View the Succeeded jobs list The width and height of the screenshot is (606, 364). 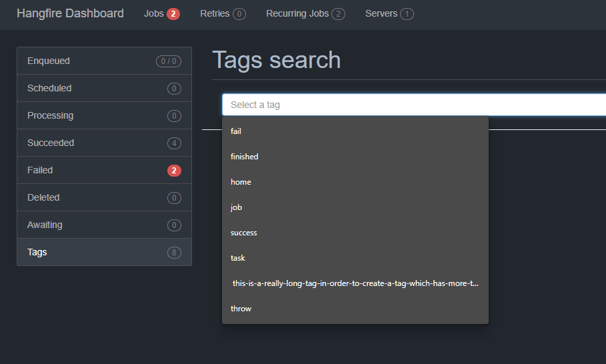(x=105, y=143)
